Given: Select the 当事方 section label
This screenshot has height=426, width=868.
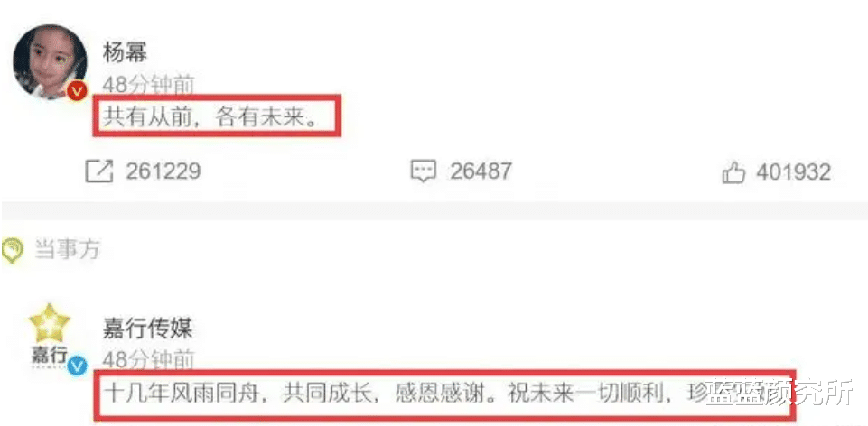Looking at the screenshot, I should 67,250.
